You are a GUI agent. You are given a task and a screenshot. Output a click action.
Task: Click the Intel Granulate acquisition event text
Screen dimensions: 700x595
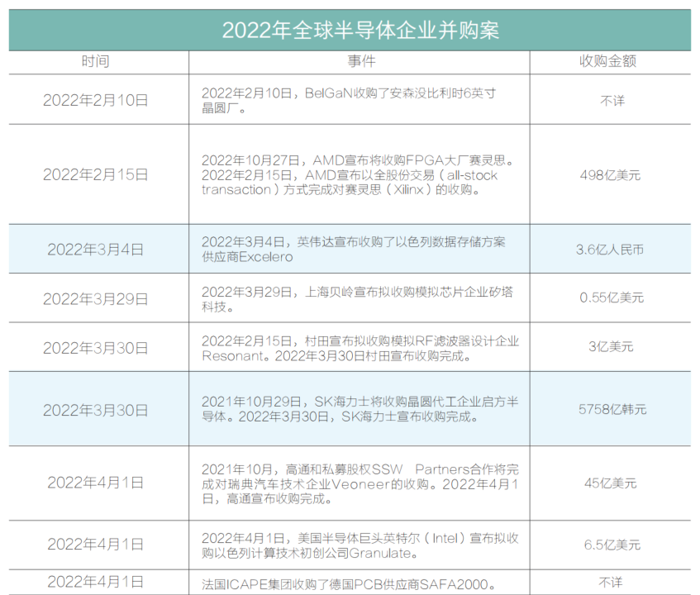coord(360,545)
